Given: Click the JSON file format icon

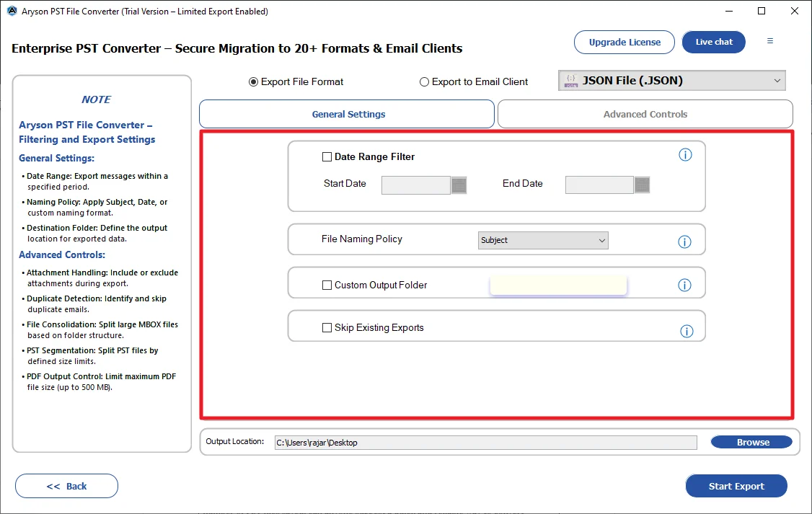Looking at the screenshot, I should [x=571, y=81].
